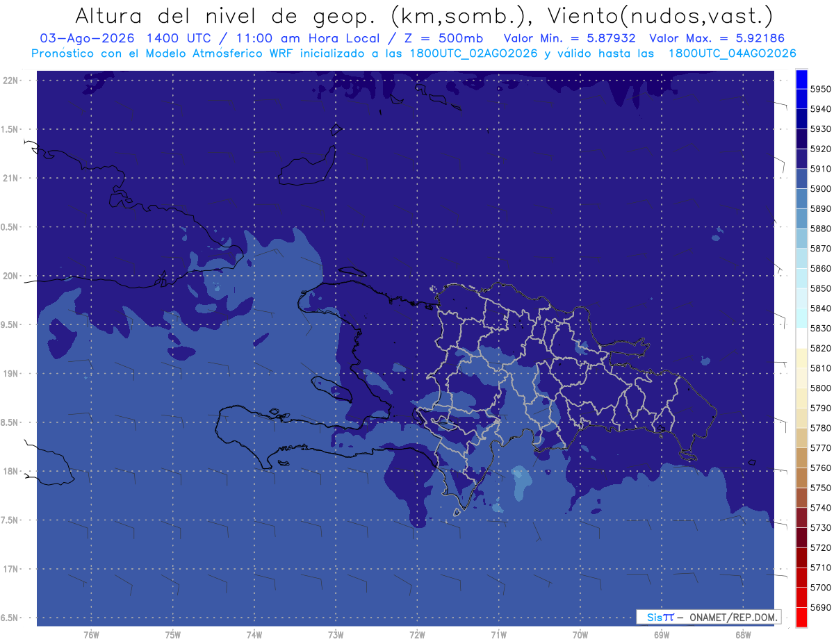Click the '5850' legend value

tap(821, 288)
